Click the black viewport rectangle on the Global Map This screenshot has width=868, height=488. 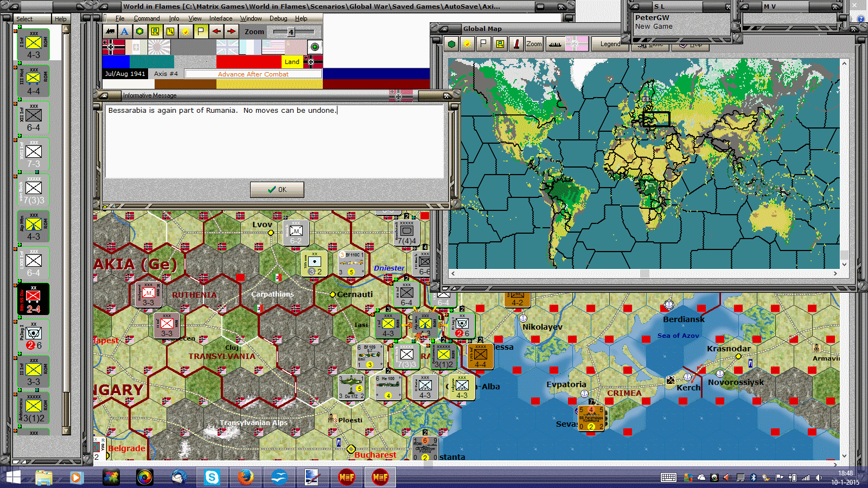656,119
